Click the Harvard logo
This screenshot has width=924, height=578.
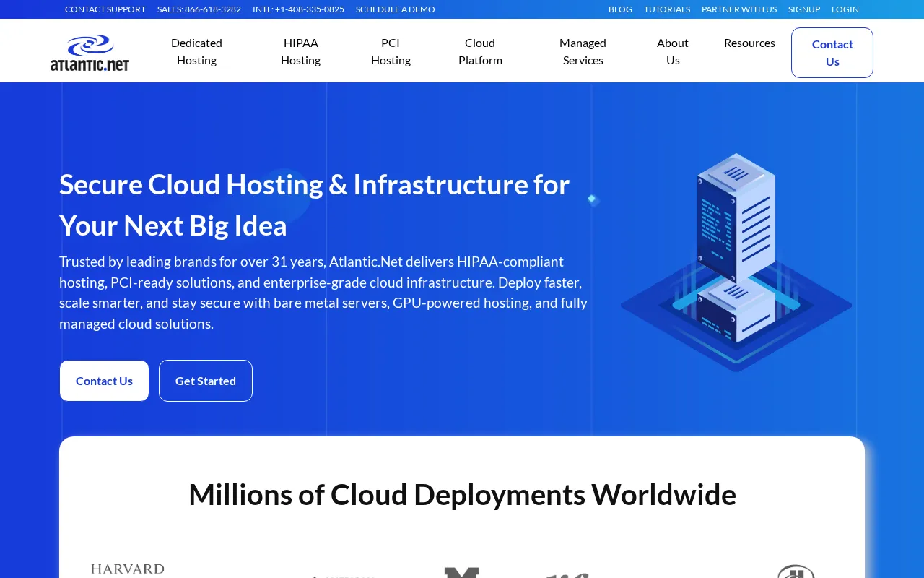tap(128, 570)
